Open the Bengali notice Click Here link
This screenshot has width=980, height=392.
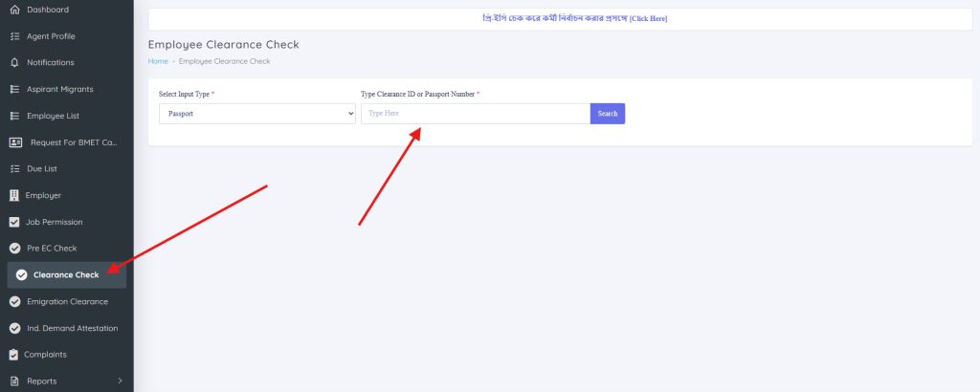click(648, 19)
